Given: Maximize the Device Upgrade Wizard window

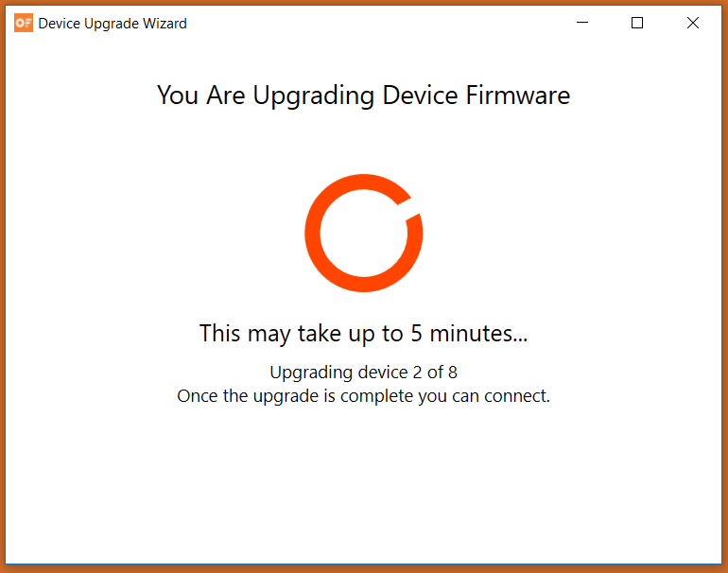Looking at the screenshot, I should tap(637, 23).
